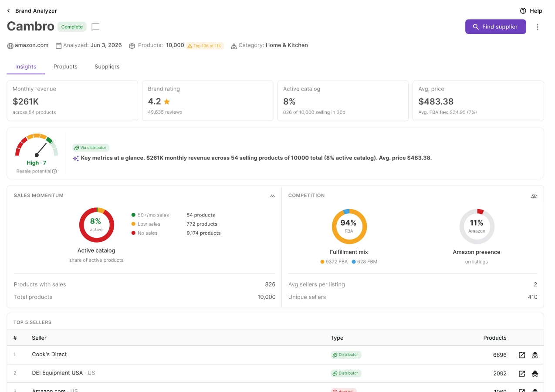Click the 6696 products value
The width and height of the screenshot is (555, 392).
click(500, 355)
